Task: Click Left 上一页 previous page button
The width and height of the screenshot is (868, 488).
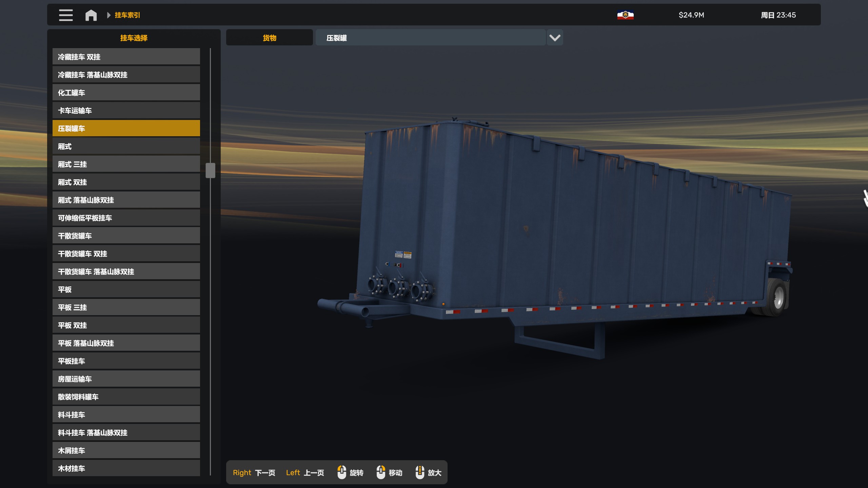Action: 305,472
